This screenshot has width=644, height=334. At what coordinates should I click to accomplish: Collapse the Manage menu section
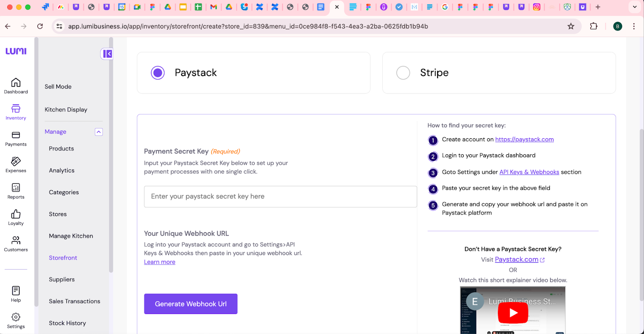pos(99,132)
